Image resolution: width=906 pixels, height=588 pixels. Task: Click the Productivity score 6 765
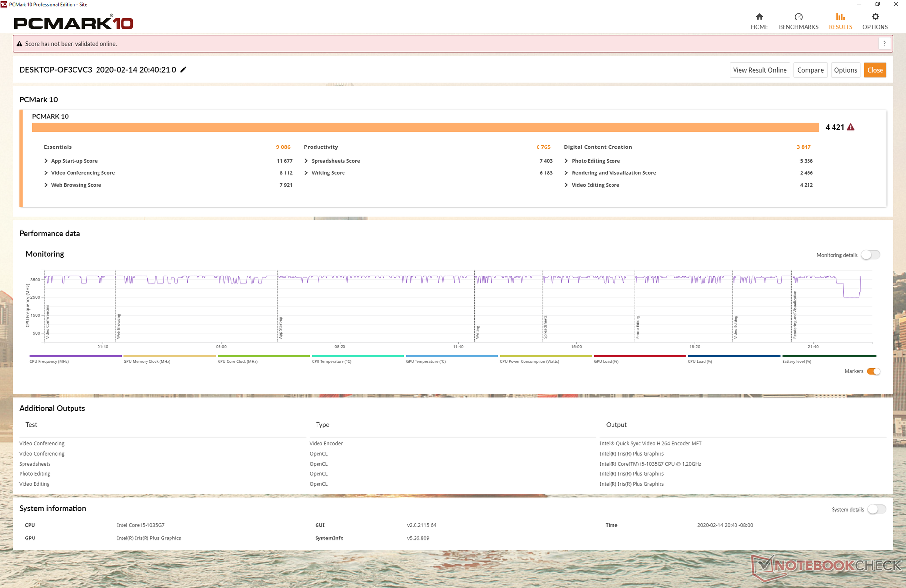[x=543, y=147]
